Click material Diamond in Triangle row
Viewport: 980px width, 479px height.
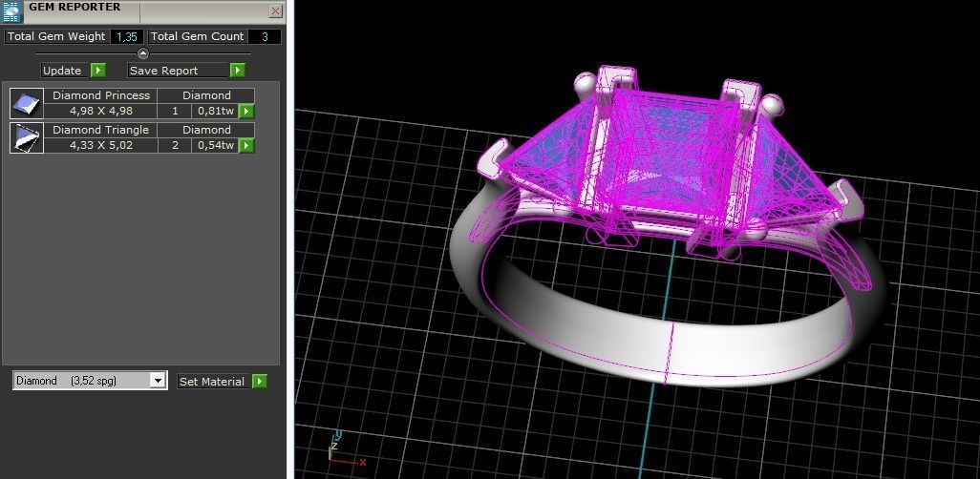pyautogui.click(x=206, y=130)
